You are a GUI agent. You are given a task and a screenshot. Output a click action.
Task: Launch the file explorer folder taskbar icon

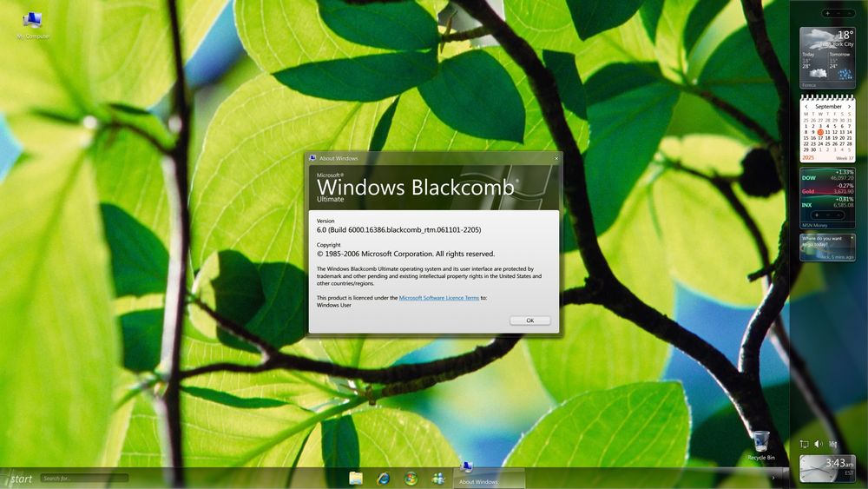click(x=355, y=478)
